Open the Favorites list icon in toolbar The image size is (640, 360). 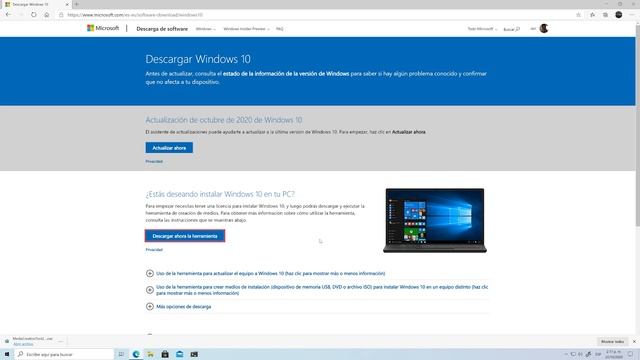pyautogui.click(x=593, y=15)
